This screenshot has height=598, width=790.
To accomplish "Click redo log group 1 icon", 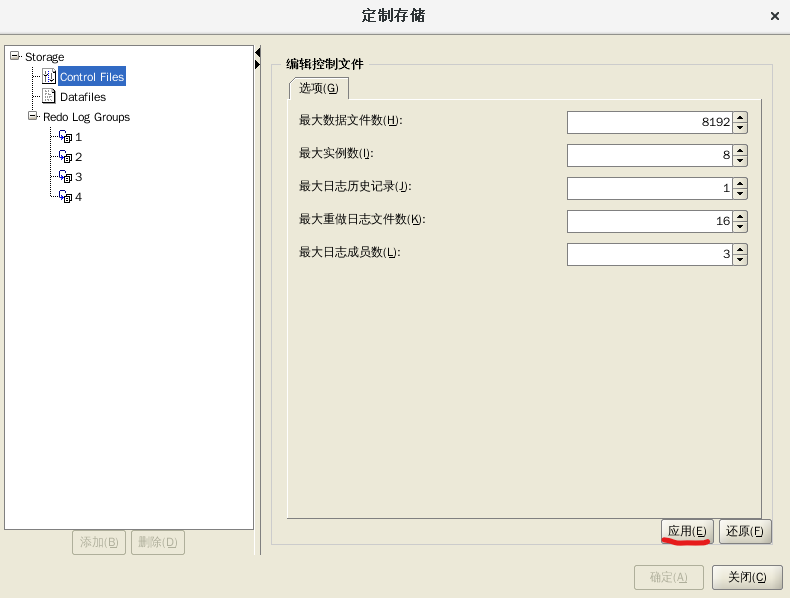I will pyautogui.click(x=65, y=137).
